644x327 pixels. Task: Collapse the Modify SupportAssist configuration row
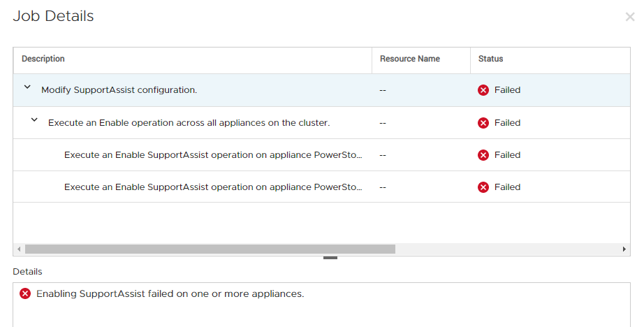(27, 88)
